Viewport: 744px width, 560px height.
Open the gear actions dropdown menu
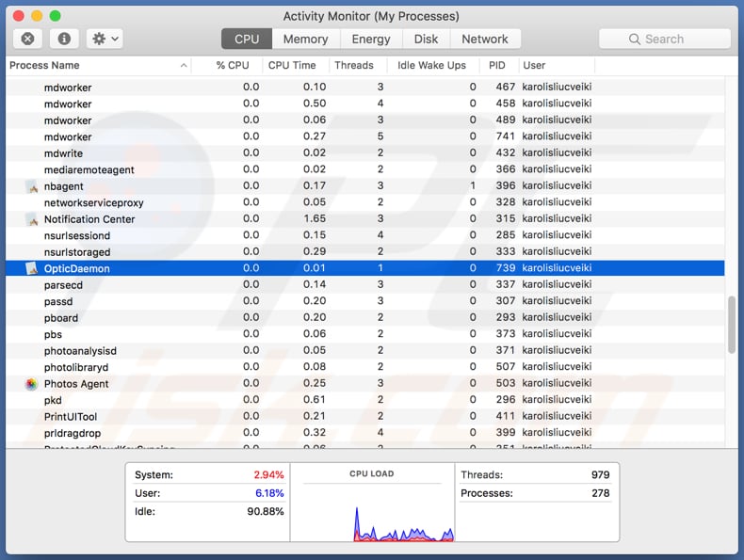click(x=104, y=39)
